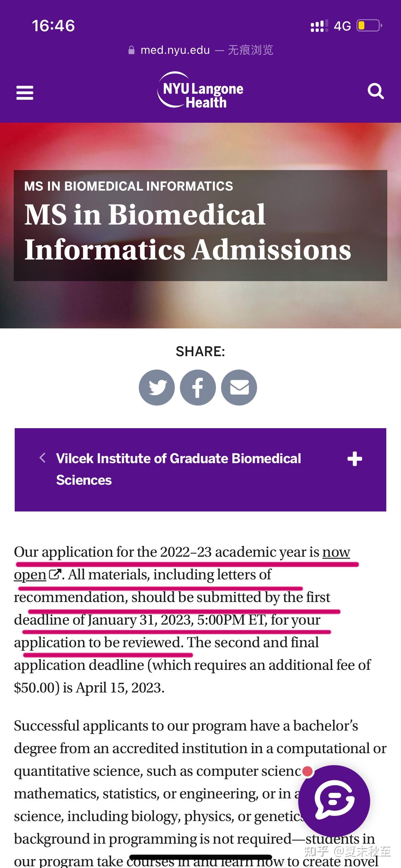This screenshot has height=868, width=401.
Task: Share page via Facebook icon
Action: click(198, 387)
